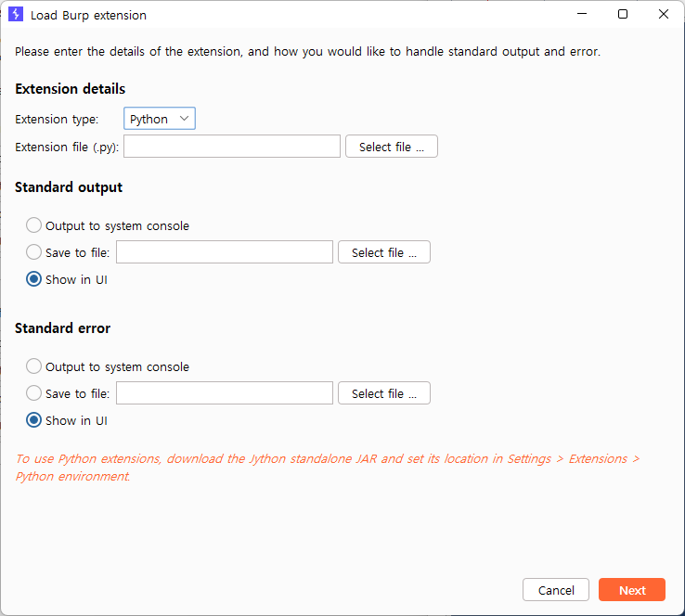Click Select file under Standard error

[384, 393]
